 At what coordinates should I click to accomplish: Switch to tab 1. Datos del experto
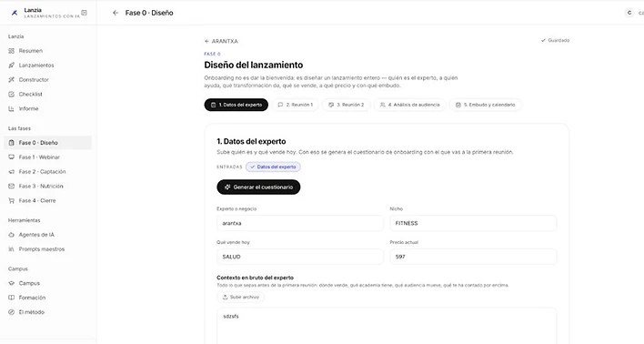click(236, 105)
